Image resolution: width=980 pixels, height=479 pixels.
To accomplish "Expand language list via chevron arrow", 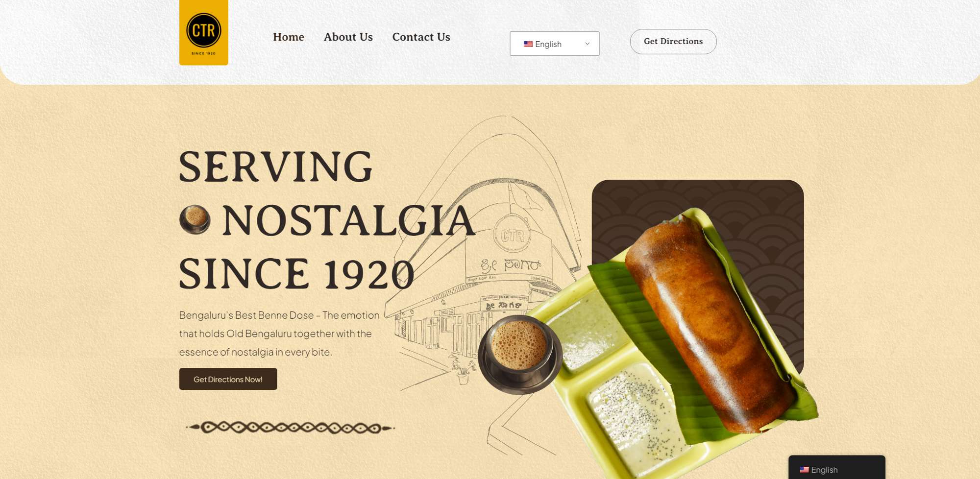I will coord(587,44).
